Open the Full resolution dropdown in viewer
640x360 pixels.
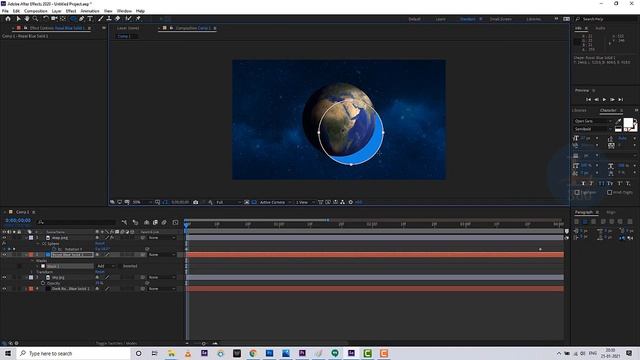[x=228, y=202]
